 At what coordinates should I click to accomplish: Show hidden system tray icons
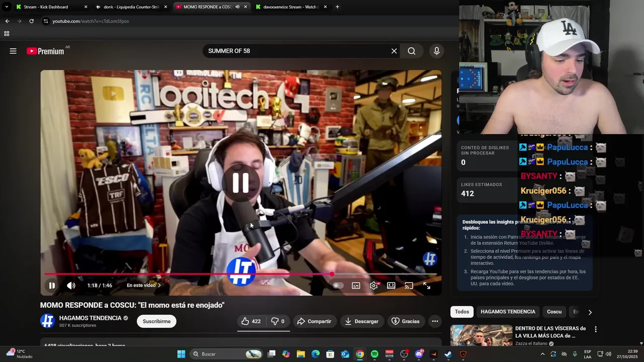542,354
